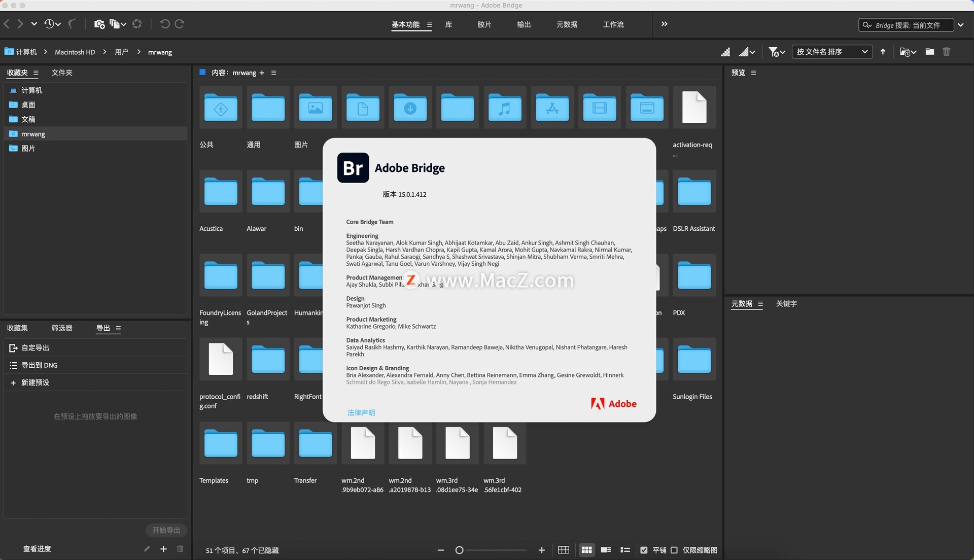Go forward with the right arrow

(20, 24)
